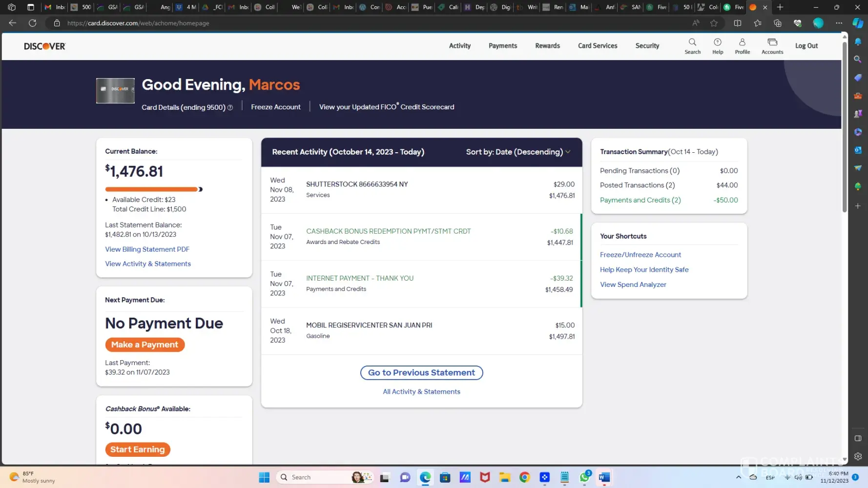The width and height of the screenshot is (868, 488).
Task: Show hidden system tray icons chevron
Action: click(x=738, y=477)
